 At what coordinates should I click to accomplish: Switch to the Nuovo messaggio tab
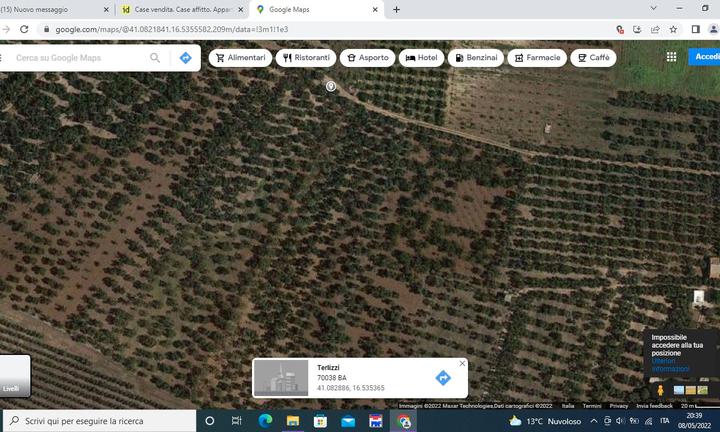tap(50, 9)
